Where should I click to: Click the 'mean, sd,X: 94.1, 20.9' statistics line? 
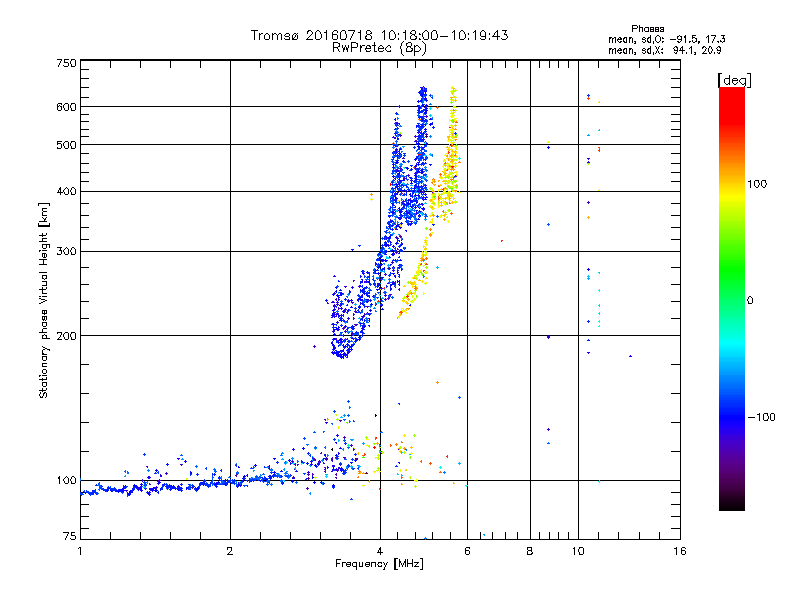click(665, 50)
